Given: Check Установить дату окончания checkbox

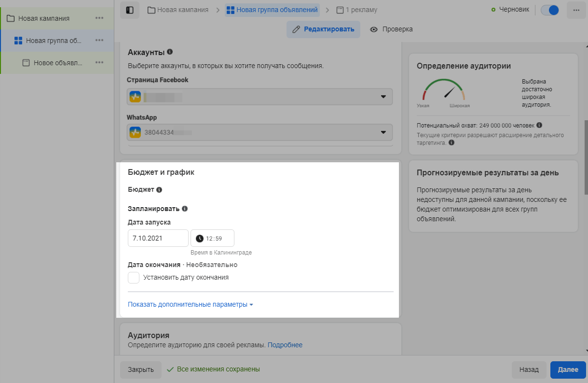Looking at the screenshot, I should (134, 278).
